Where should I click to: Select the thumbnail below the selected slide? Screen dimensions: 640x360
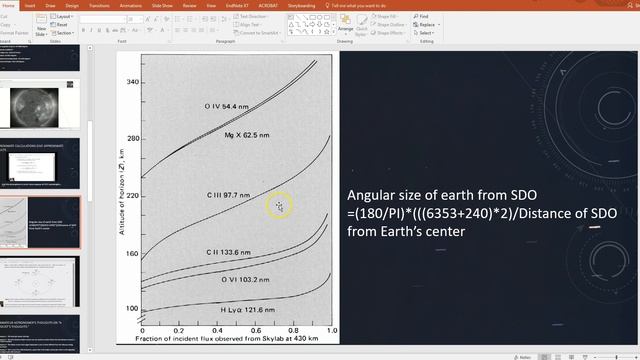click(x=40, y=282)
